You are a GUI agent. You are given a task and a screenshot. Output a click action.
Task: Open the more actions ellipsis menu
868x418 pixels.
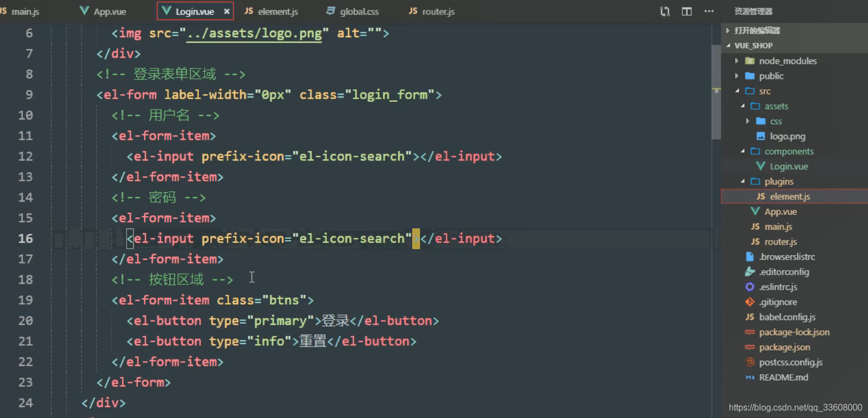click(709, 11)
